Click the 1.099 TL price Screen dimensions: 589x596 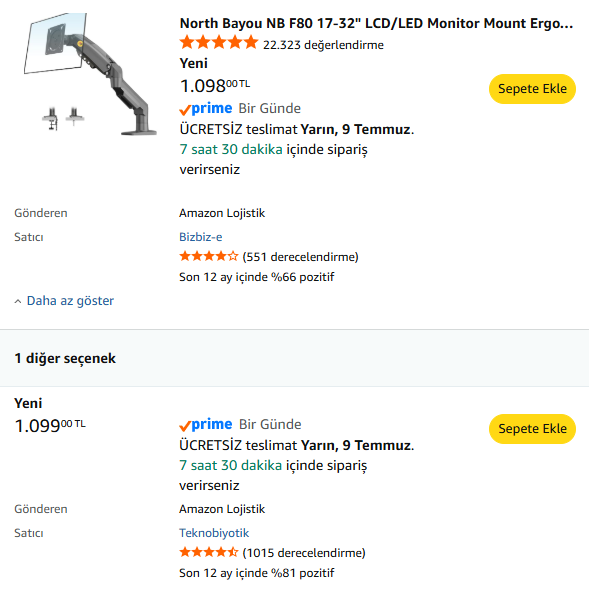point(50,426)
